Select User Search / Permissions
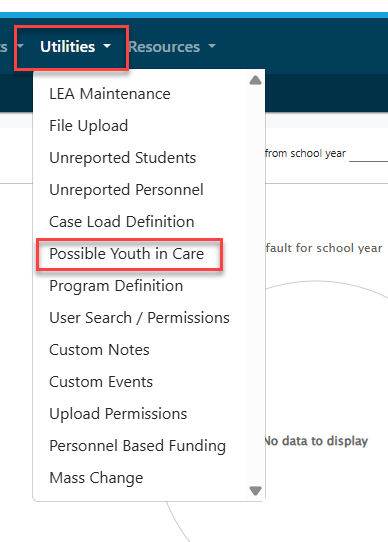 click(x=139, y=318)
